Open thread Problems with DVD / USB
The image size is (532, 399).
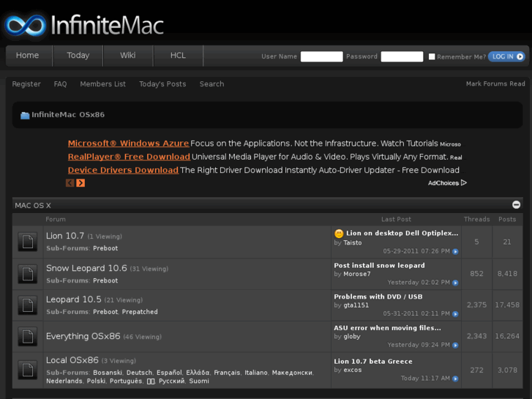(378, 297)
